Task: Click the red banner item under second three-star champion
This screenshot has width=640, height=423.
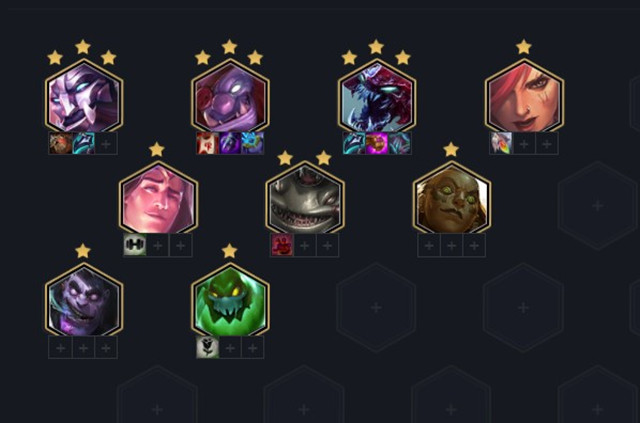Action: (207, 143)
